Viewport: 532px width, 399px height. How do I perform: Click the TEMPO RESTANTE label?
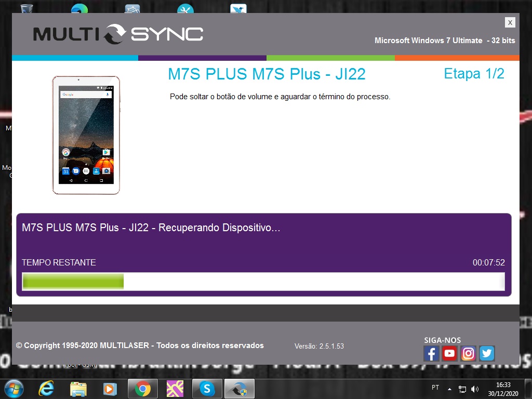59,262
